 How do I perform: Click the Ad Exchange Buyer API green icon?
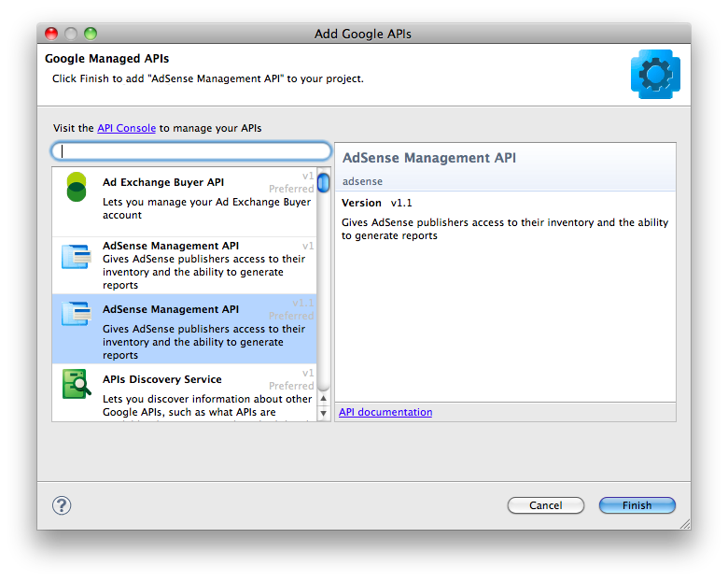[77, 187]
